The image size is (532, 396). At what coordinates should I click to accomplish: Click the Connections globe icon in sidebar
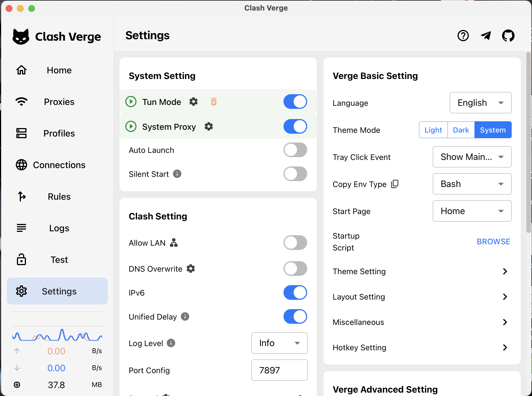(21, 165)
